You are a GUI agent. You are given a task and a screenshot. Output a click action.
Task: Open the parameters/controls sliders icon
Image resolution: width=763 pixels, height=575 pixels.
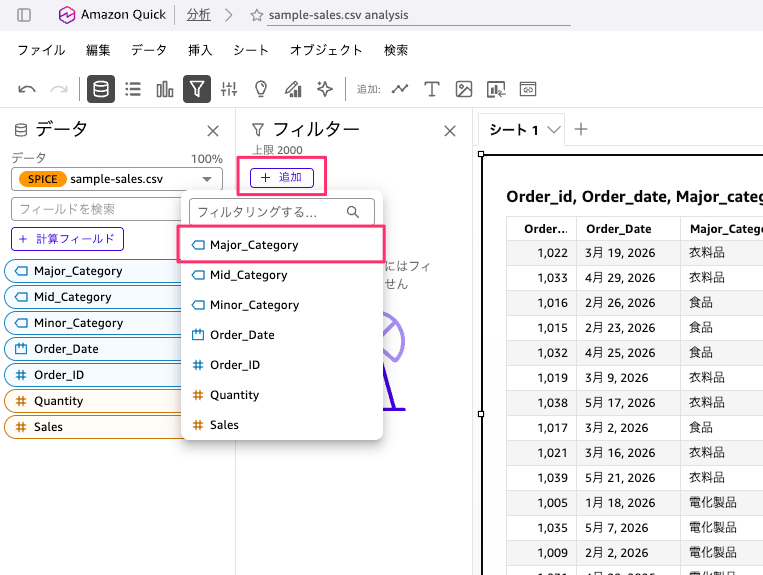tap(229, 89)
